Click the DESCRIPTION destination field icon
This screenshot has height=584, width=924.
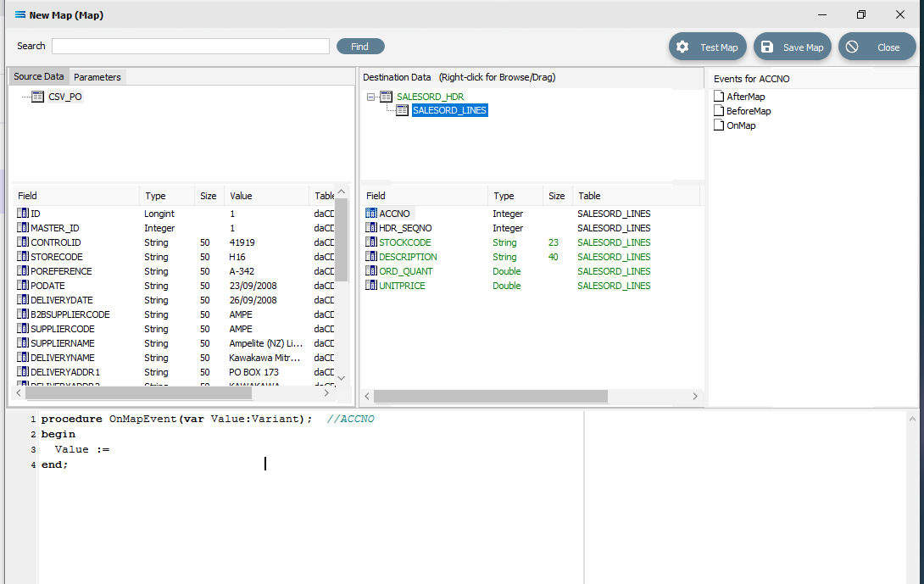pos(371,256)
